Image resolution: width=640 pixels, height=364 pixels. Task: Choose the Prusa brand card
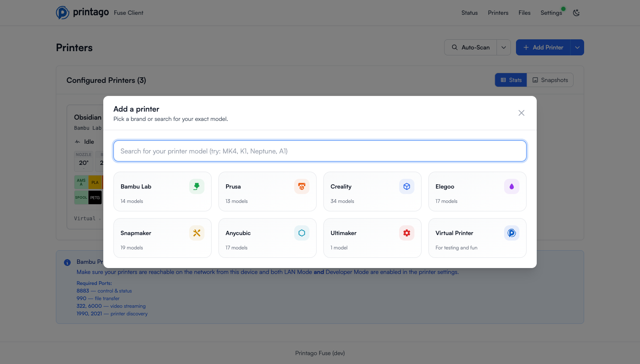pyautogui.click(x=268, y=192)
